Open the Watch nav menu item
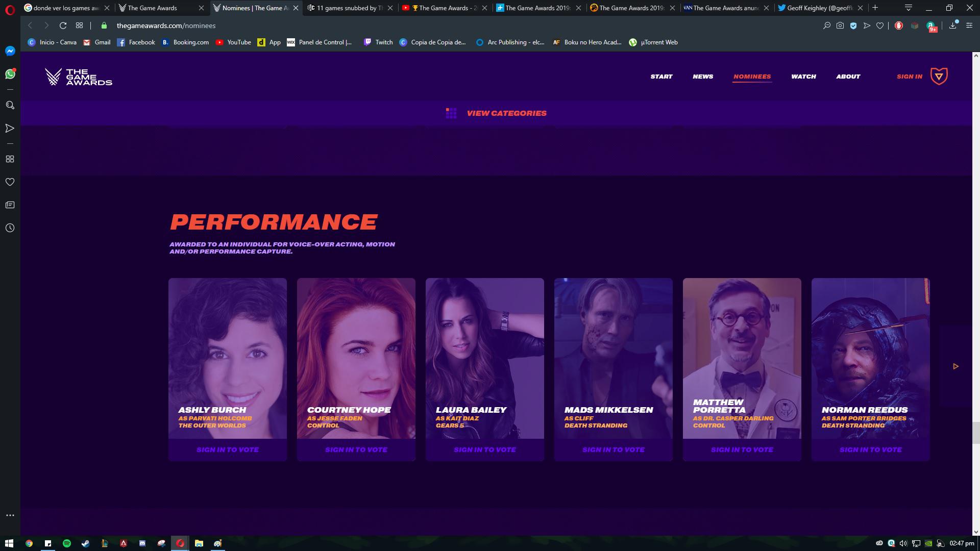980x551 pixels. pos(803,77)
